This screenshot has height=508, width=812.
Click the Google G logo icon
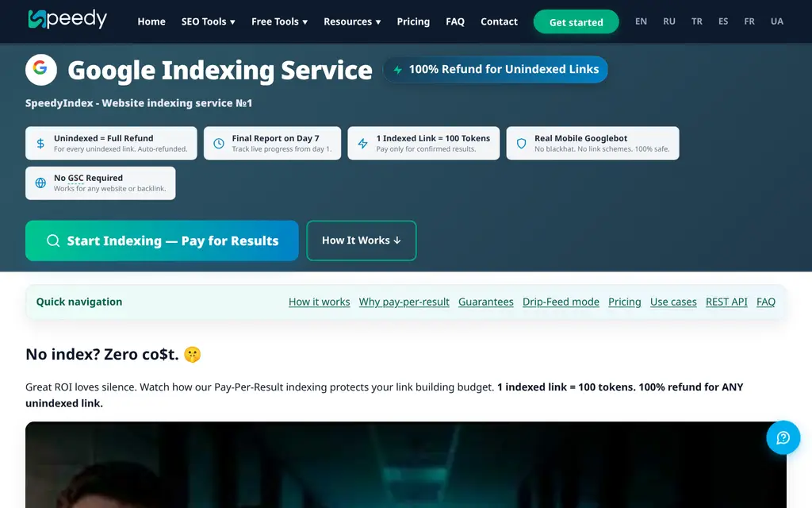click(x=41, y=70)
